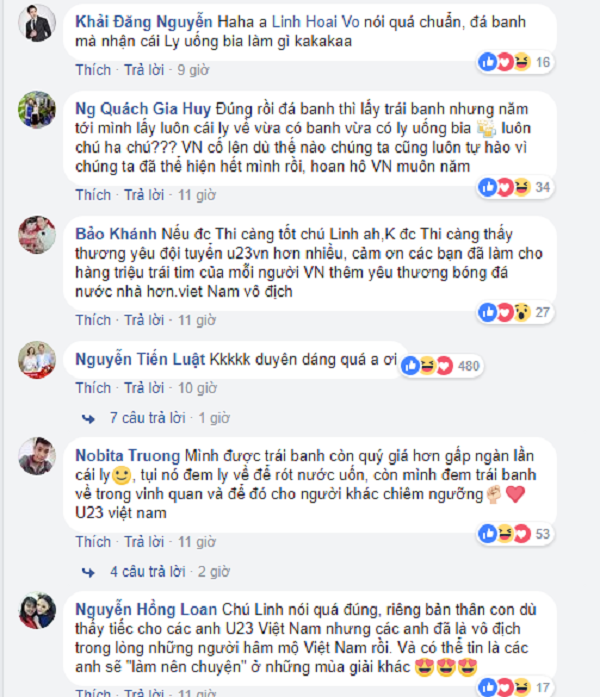Open reactions showing 17 on Nguyễn Hồng Loan comment
The image size is (600, 697).
(x=516, y=687)
